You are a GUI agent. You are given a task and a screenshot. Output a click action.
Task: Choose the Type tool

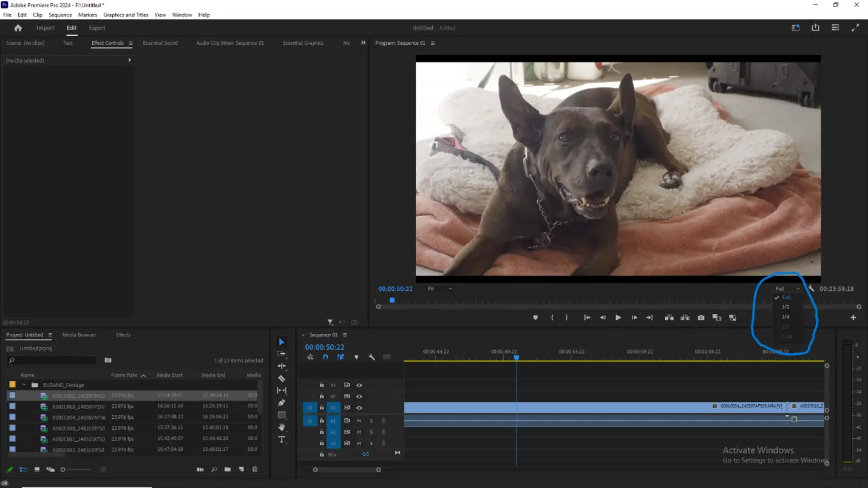pos(282,439)
